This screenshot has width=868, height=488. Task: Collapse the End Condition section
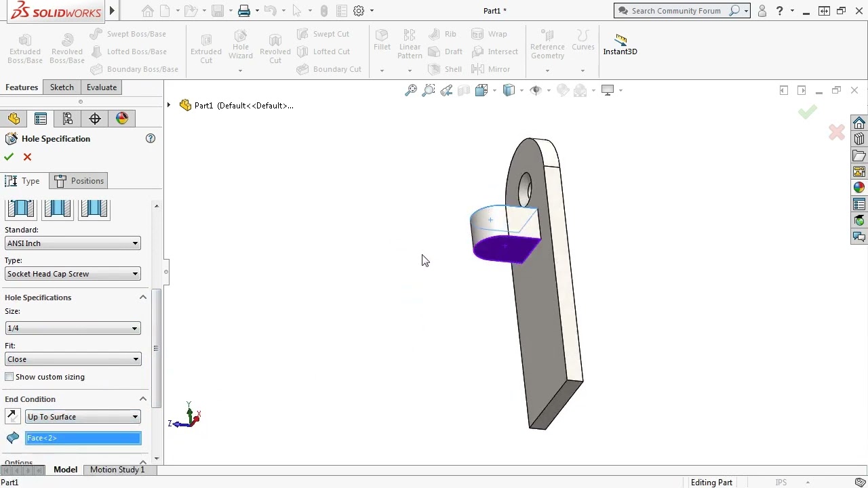pos(143,399)
